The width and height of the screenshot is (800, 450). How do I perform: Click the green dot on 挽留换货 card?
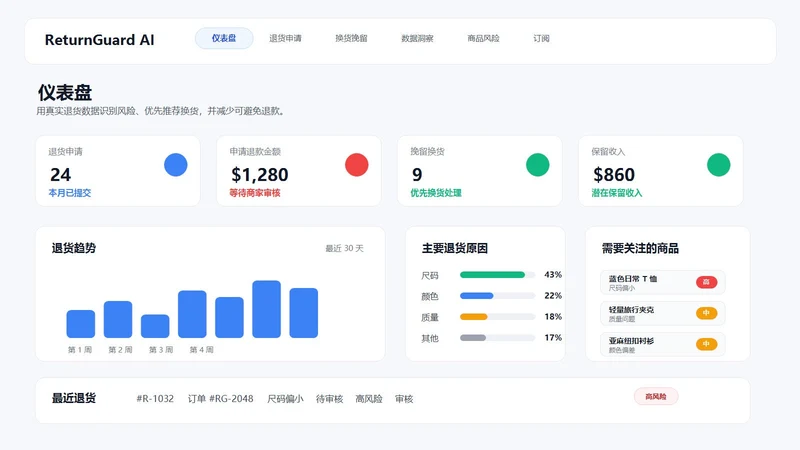[x=538, y=165]
